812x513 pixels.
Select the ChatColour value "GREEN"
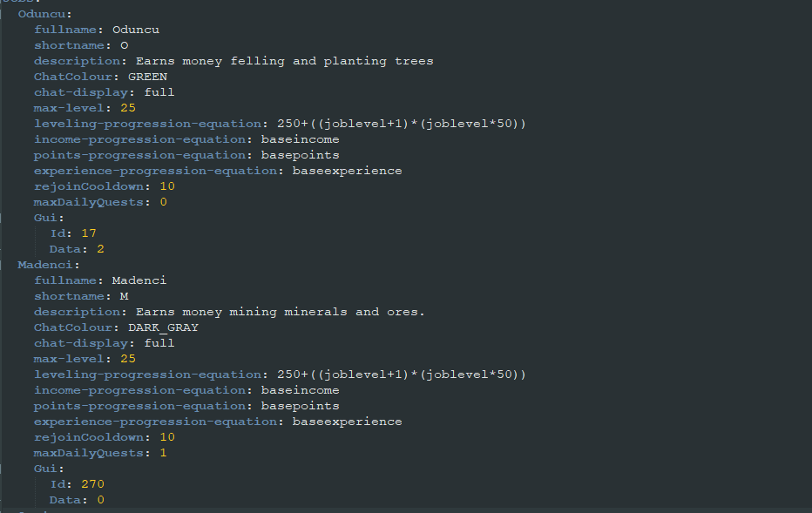[x=147, y=77]
